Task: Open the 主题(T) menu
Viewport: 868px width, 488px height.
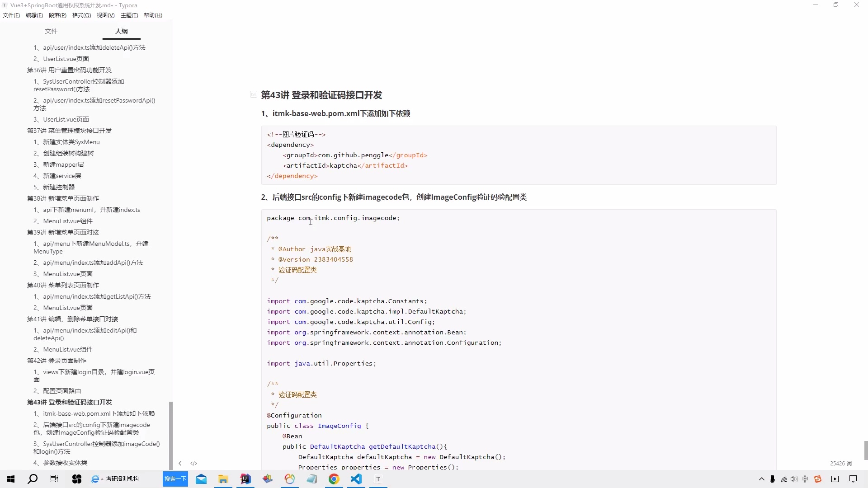Action: click(x=129, y=15)
